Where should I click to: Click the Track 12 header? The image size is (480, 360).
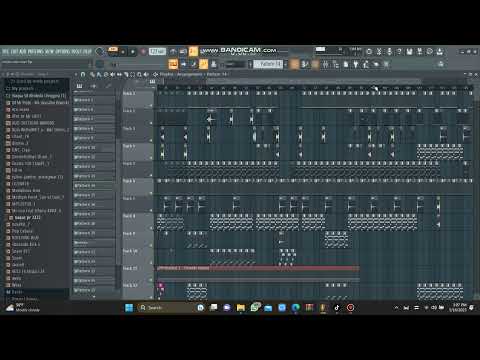point(137,291)
